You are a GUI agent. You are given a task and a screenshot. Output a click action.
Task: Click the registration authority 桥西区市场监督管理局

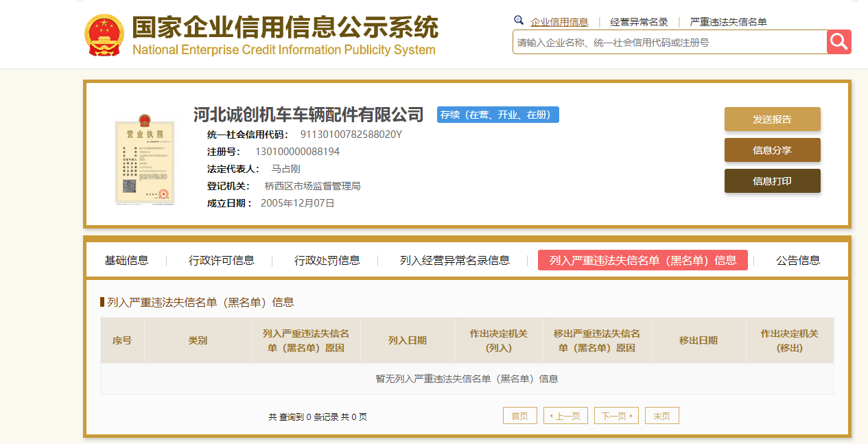(313, 186)
